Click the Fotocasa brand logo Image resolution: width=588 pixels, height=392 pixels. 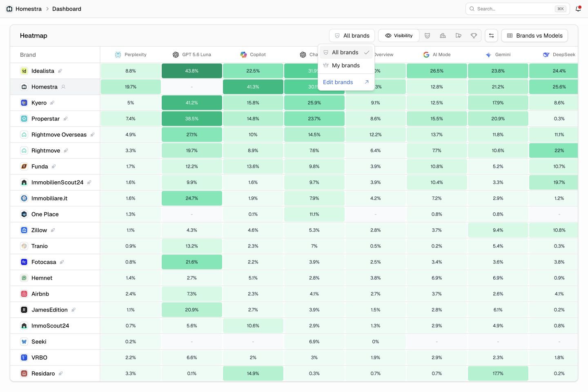24,262
